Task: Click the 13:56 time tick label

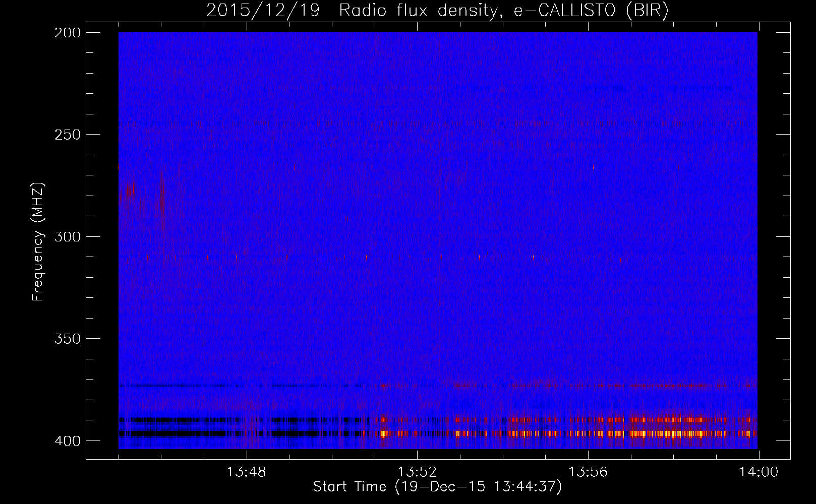Action: click(588, 472)
